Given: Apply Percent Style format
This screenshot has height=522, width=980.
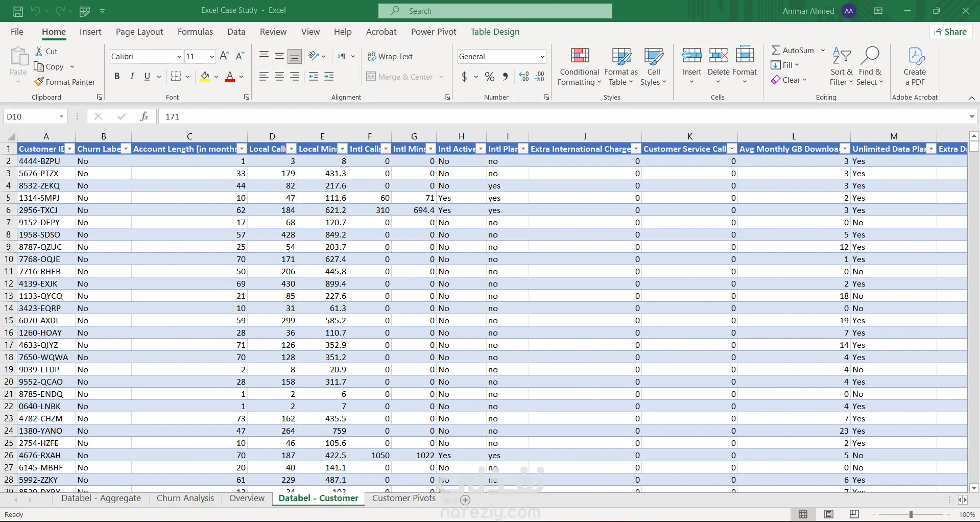Looking at the screenshot, I should 490,77.
